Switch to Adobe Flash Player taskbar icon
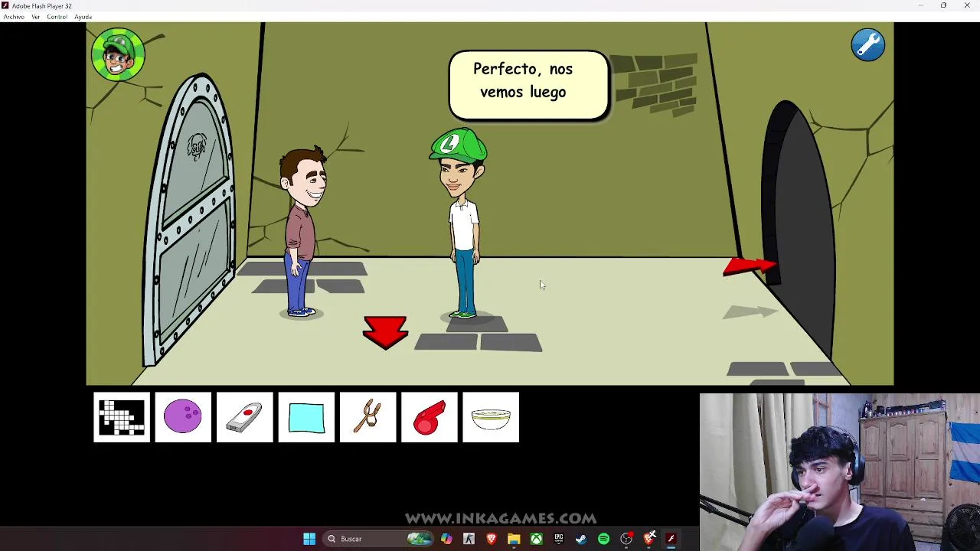 [671, 539]
